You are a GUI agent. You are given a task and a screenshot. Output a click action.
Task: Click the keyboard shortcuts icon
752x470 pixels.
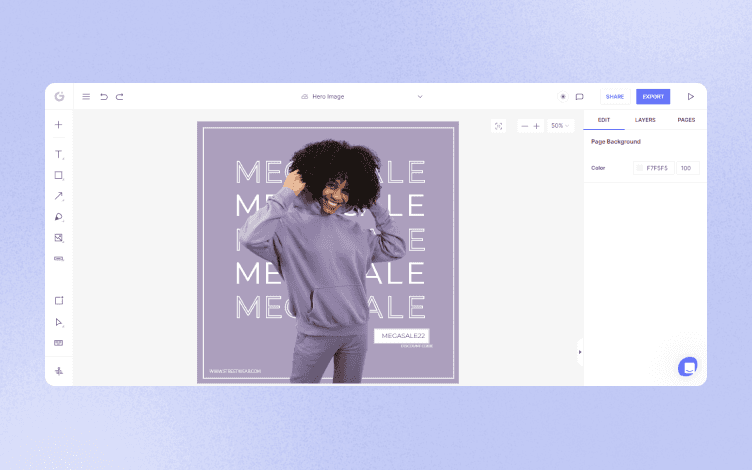[59, 343]
